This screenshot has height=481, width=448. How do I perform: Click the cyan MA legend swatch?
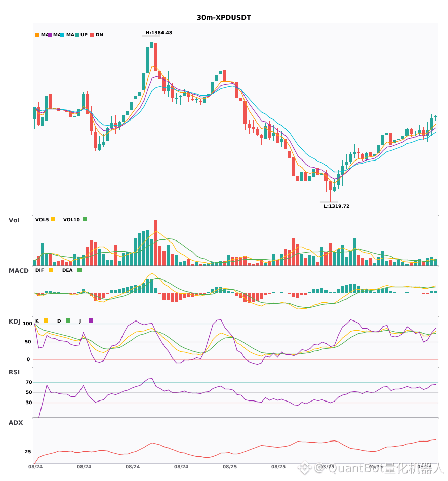point(62,35)
